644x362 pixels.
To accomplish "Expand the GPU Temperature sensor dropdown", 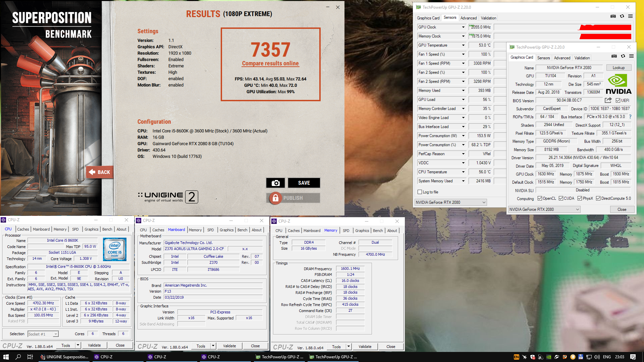I will tap(463, 45).
